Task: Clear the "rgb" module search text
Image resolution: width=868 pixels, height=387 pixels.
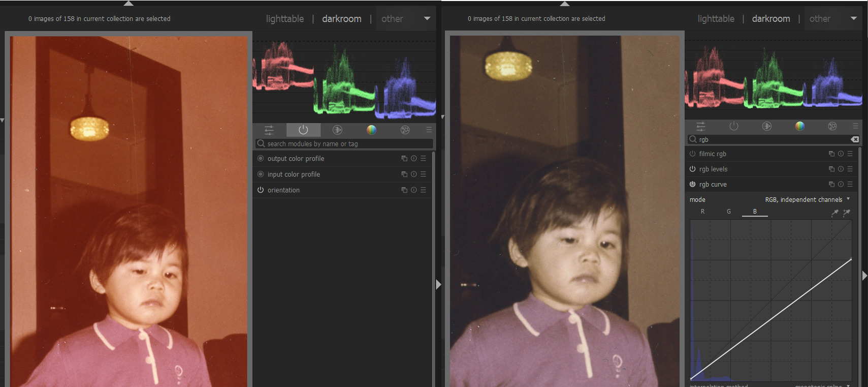Action: pos(854,139)
